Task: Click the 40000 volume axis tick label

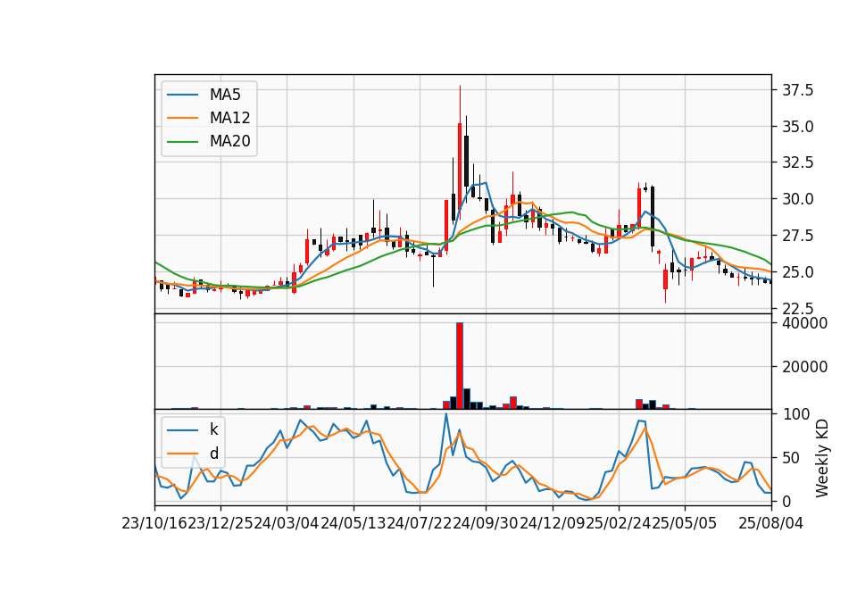Action: point(804,323)
